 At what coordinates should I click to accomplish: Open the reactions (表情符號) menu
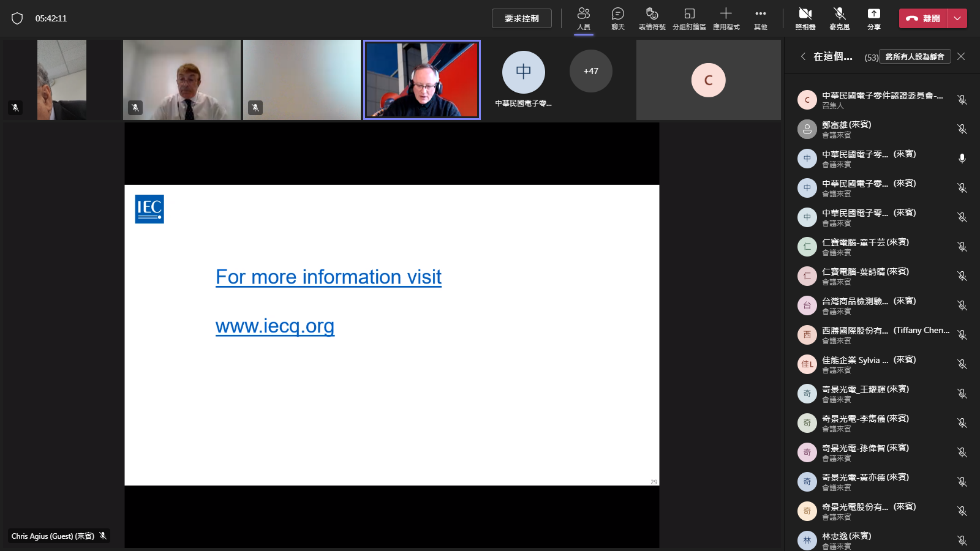click(x=652, y=18)
